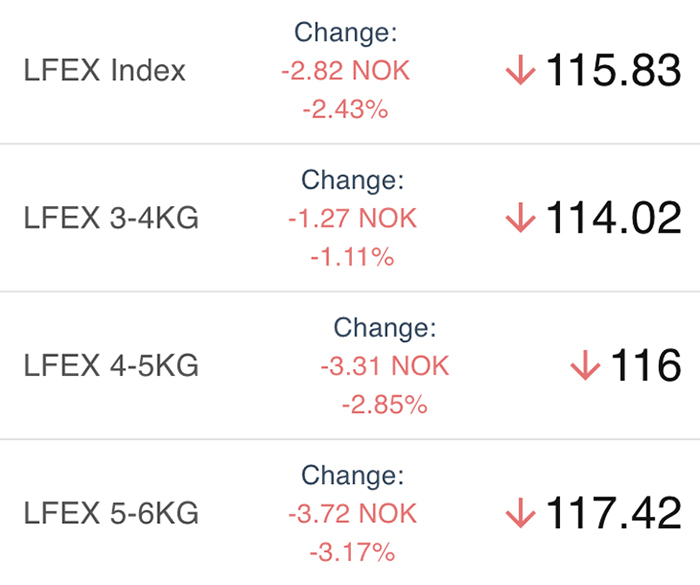Click the red down arrow beside 117.42
This screenshot has height=585, width=700.
tap(520, 513)
